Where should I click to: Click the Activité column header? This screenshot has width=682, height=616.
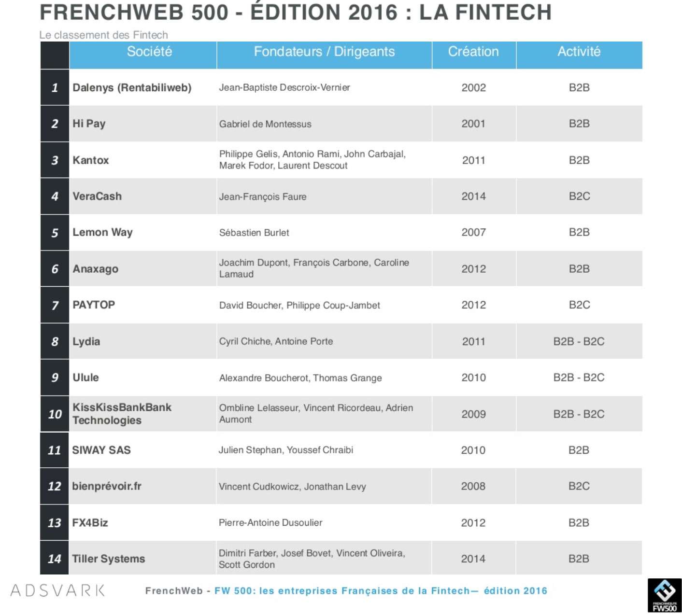click(579, 52)
